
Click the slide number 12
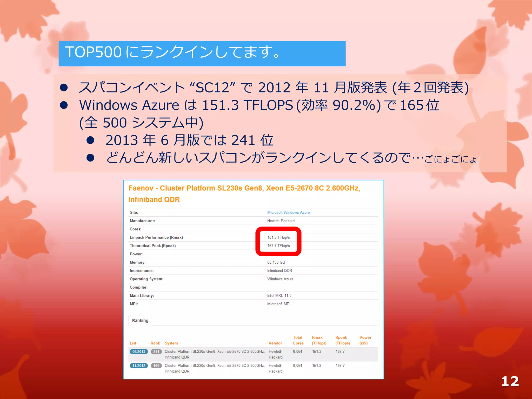[x=510, y=382]
